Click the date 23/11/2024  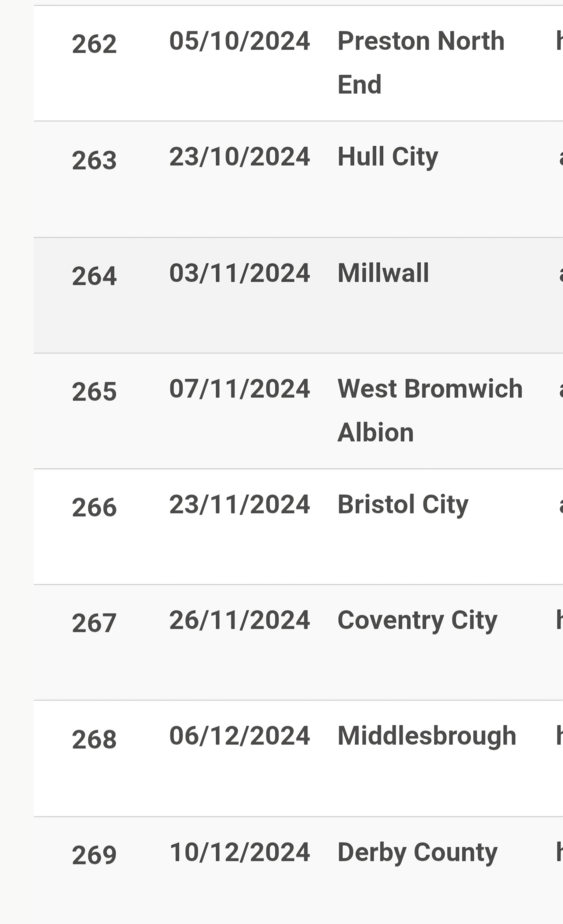click(x=240, y=504)
